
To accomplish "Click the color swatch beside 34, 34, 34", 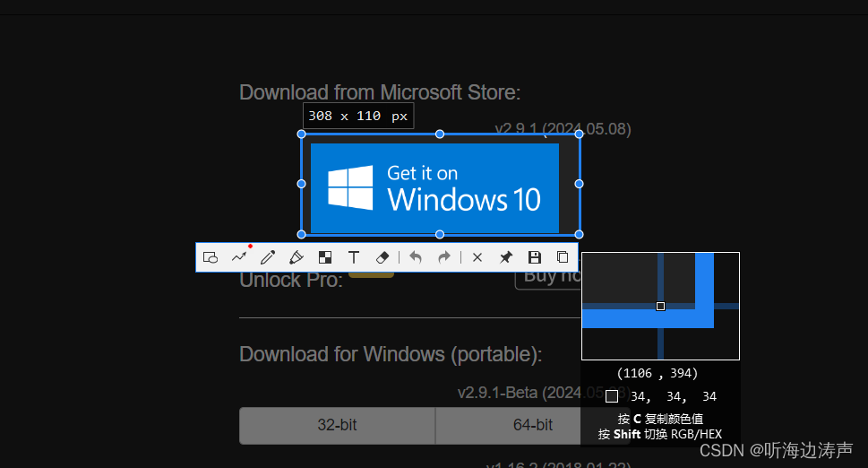I will (612, 396).
